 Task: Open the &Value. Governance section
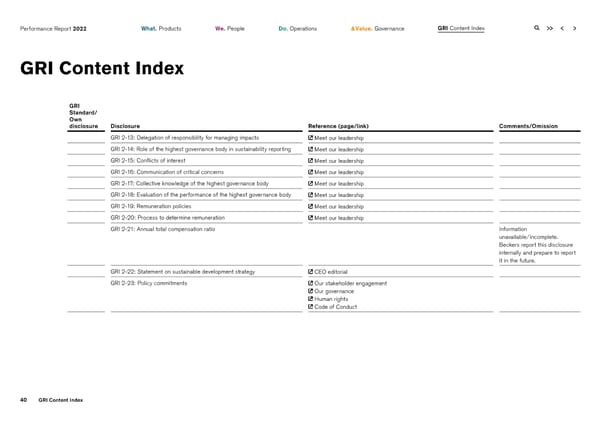pos(377,28)
